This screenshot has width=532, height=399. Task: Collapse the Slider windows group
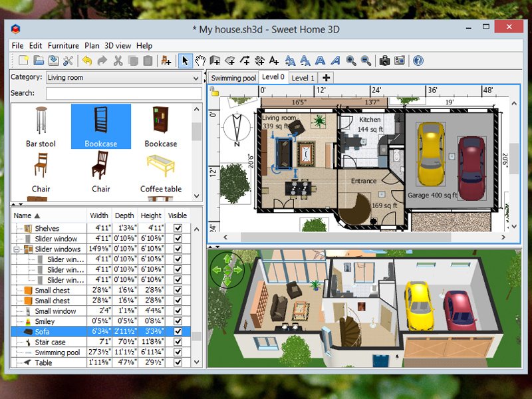coord(16,249)
